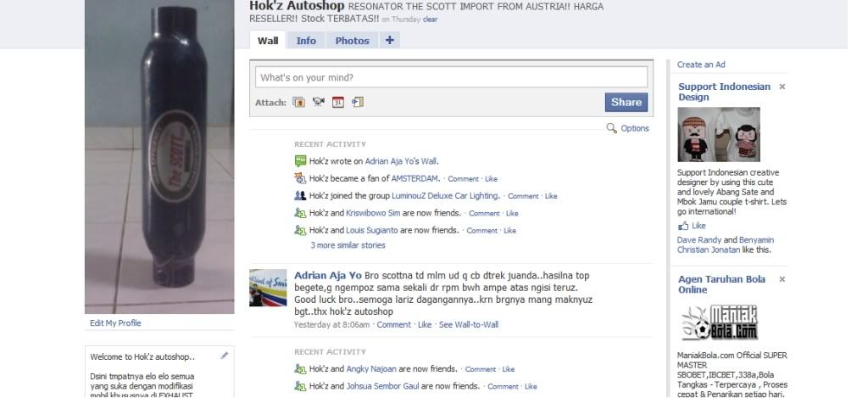The width and height of the screenshot is (868, 398).
Task: Switch to the Info tab
Action: point(305,41)
